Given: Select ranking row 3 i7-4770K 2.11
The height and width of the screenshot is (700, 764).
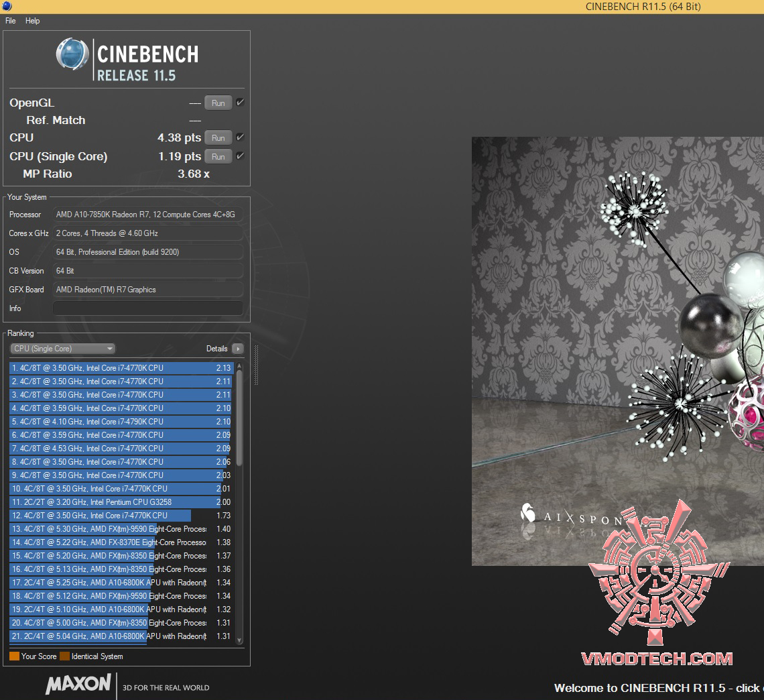Looking at the screenshot, I should click(x=122, y=395).
